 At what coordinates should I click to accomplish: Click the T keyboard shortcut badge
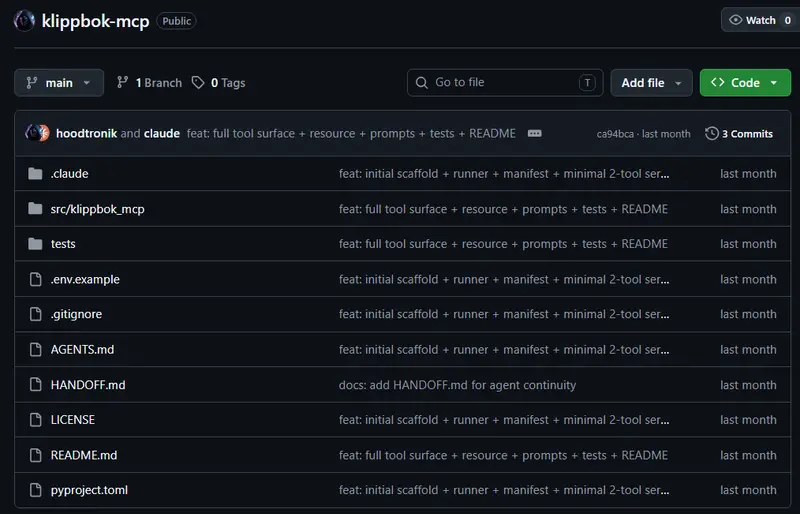pyautogui.click(x=587, y=83)
